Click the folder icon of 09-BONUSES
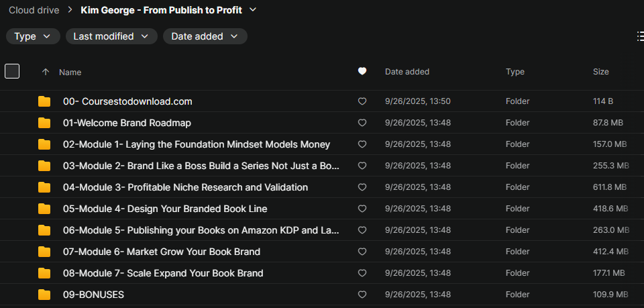Viewport: 644px width, 308px height. point(44,295)
